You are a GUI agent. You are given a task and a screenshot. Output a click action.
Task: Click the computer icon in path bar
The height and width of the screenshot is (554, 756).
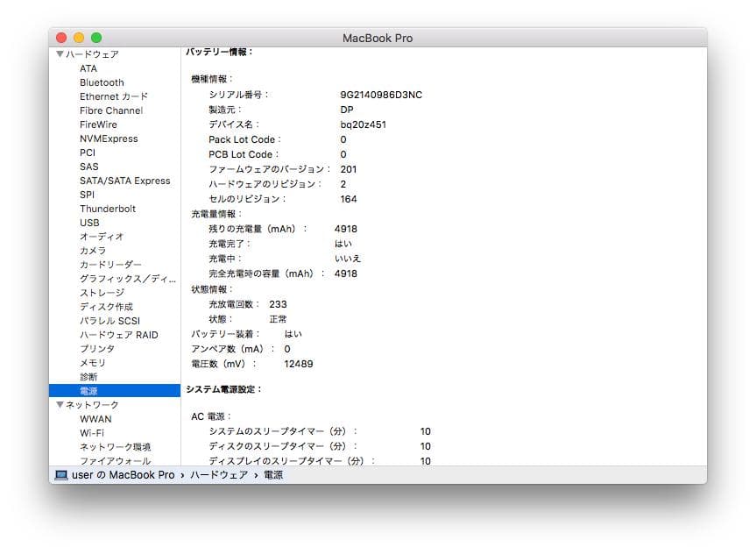pos(61,475)
